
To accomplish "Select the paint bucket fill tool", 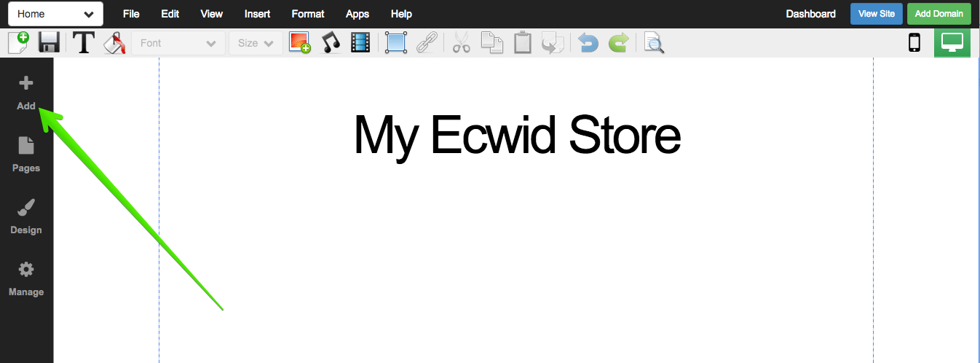I will click(114, 43).
